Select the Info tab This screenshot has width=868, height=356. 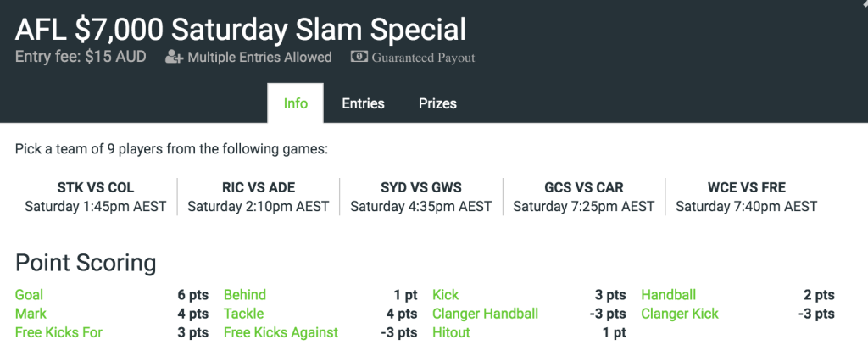point(296,103)
